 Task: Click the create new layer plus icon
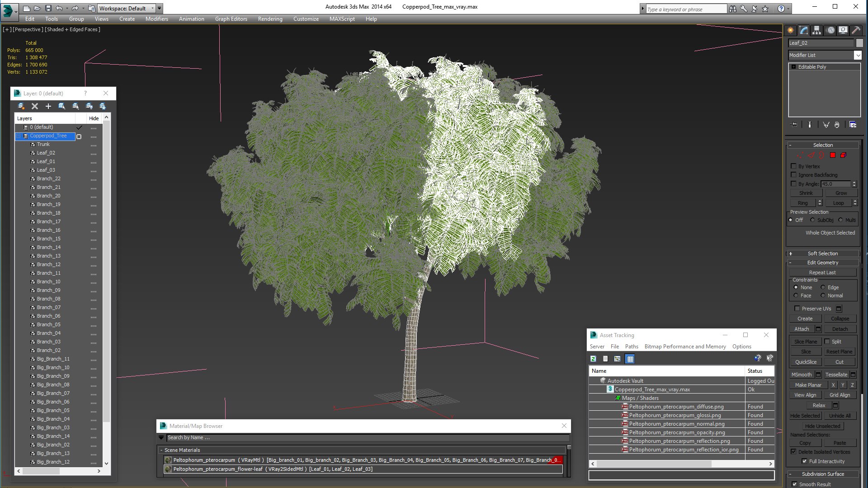click(48, 106)
